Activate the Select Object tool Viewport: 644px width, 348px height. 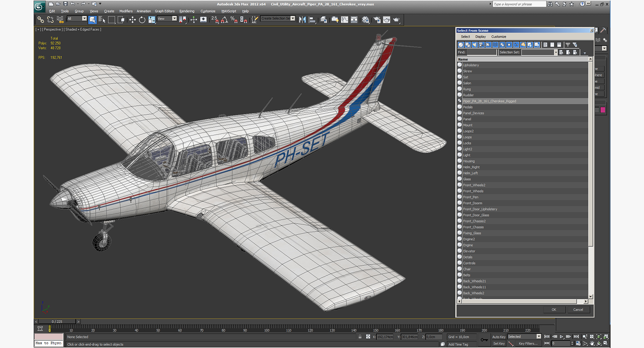click(93, 20)
